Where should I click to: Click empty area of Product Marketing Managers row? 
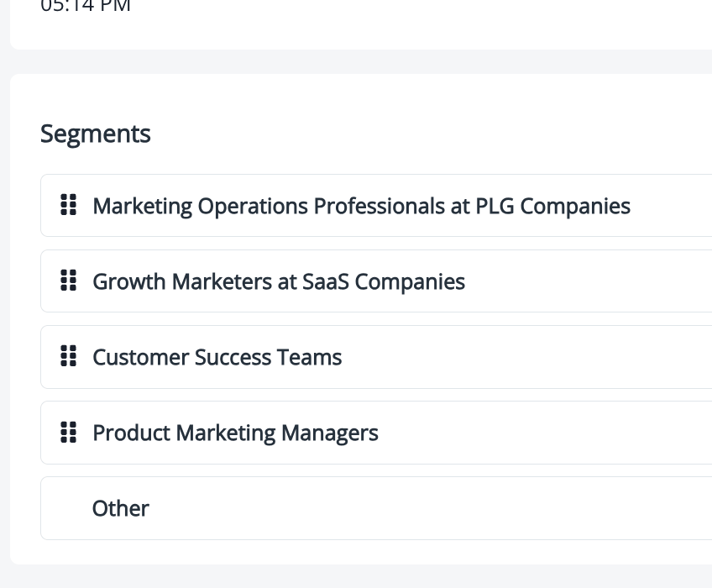[x=545, y=433]
